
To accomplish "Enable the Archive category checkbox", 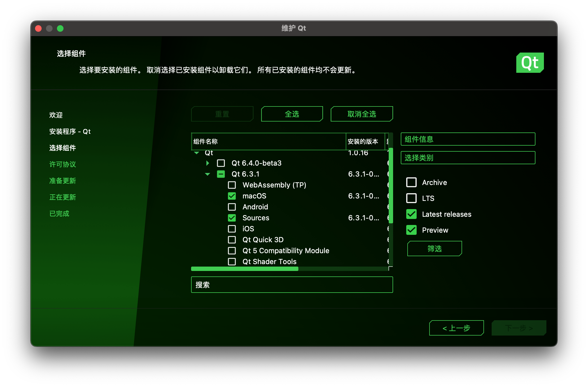I will [x=411, y=182].
